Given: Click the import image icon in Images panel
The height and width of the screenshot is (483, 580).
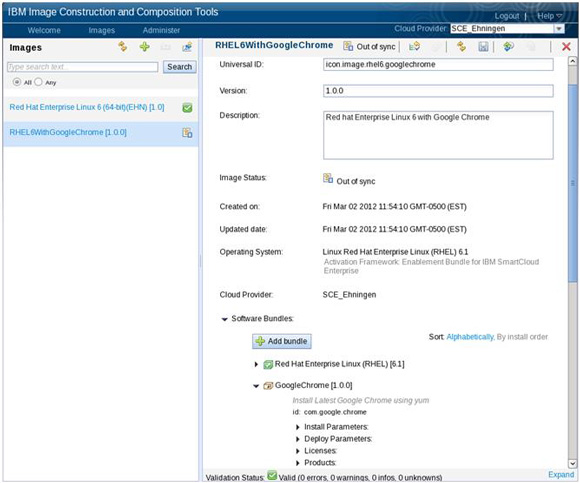Looking at the screenshot, I should click(187, 47).
